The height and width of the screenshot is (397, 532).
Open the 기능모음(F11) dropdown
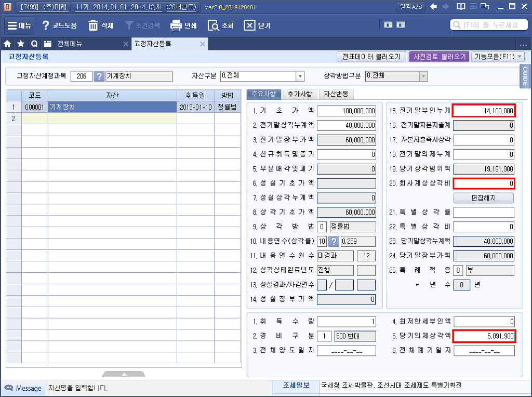[x=498, y=57]
